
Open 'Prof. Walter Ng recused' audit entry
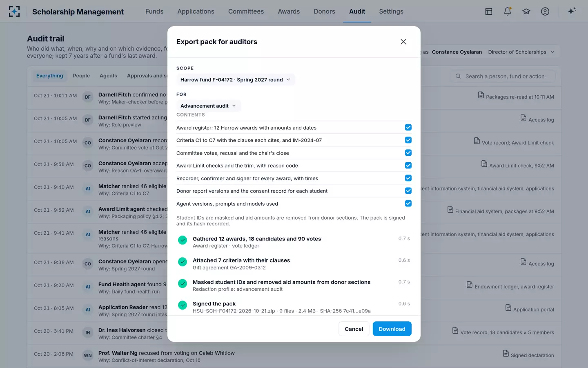294,356
